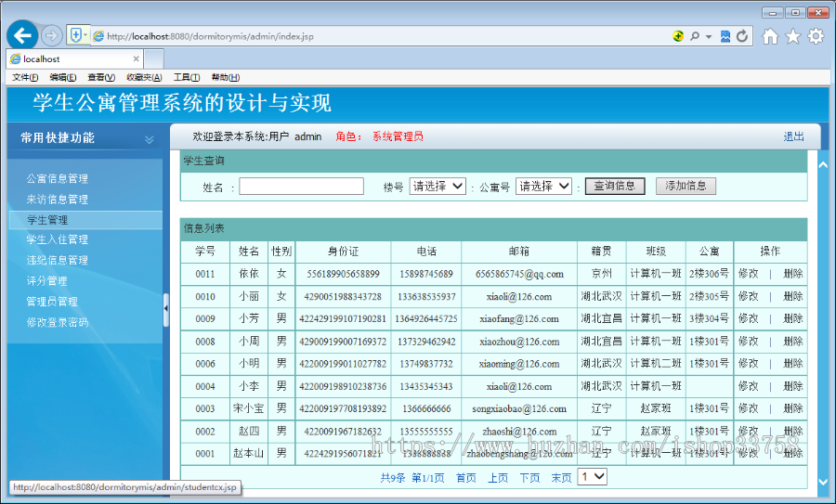Viewport: 836px width, 504px height.
Task: Select 违纪信息管理 in the sidebar
Action: [57, 261]
